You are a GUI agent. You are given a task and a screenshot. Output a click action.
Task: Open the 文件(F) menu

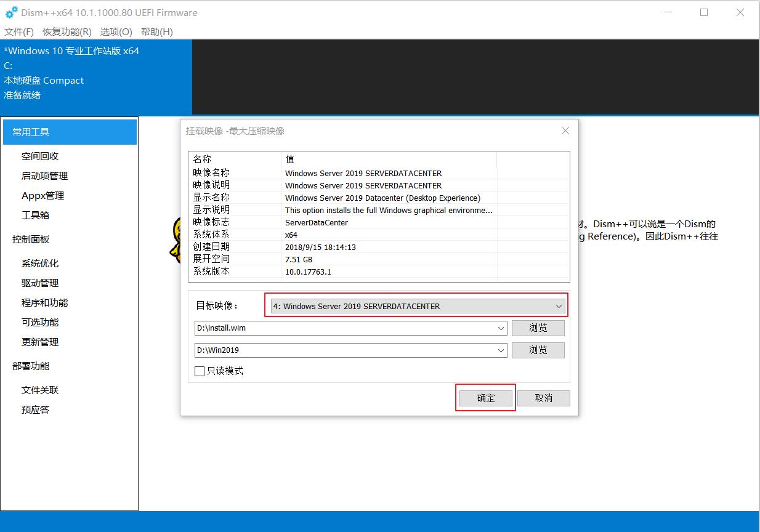18,31
